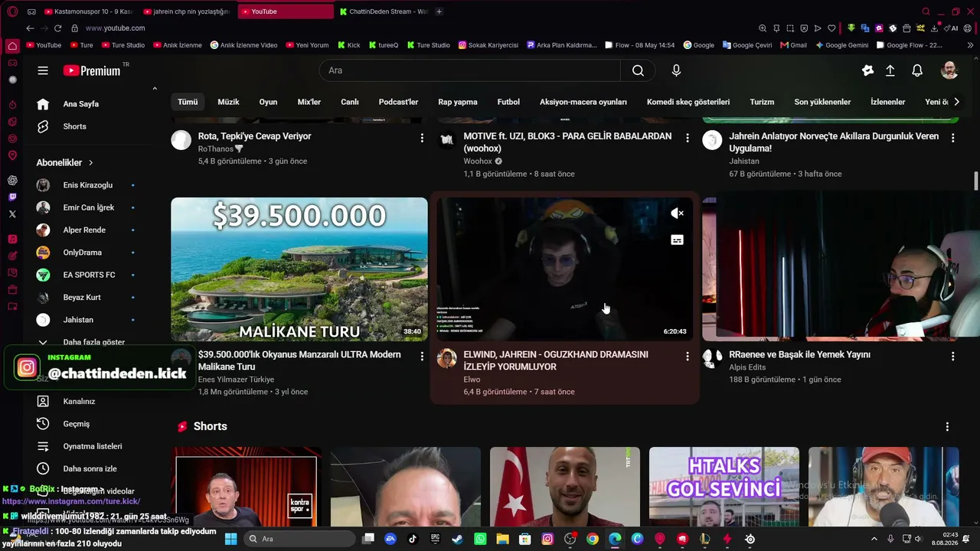980x551 pixels.
Task: Open a new browser tab
Action: coord(439,11)
